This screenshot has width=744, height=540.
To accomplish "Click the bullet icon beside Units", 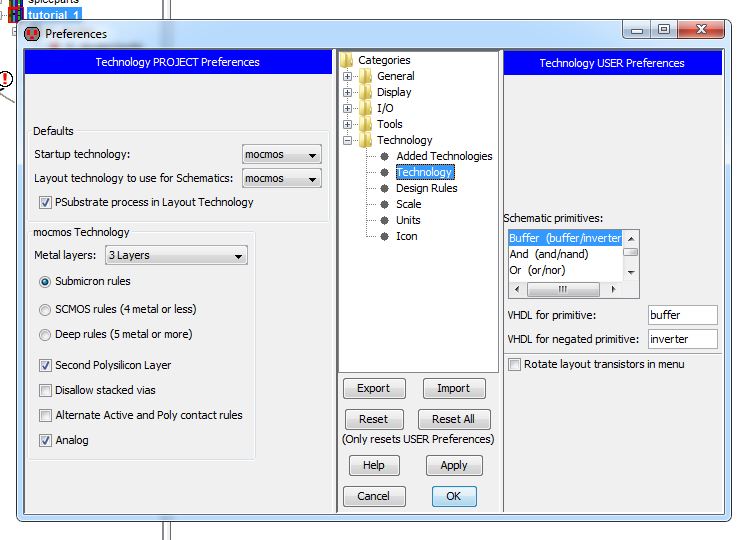I will click(385, 220).
